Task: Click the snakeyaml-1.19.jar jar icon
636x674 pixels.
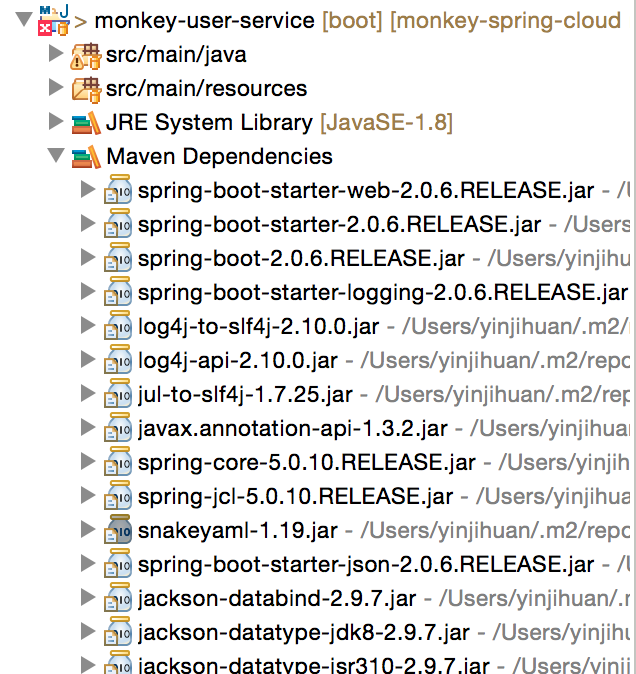Action: 118,529
